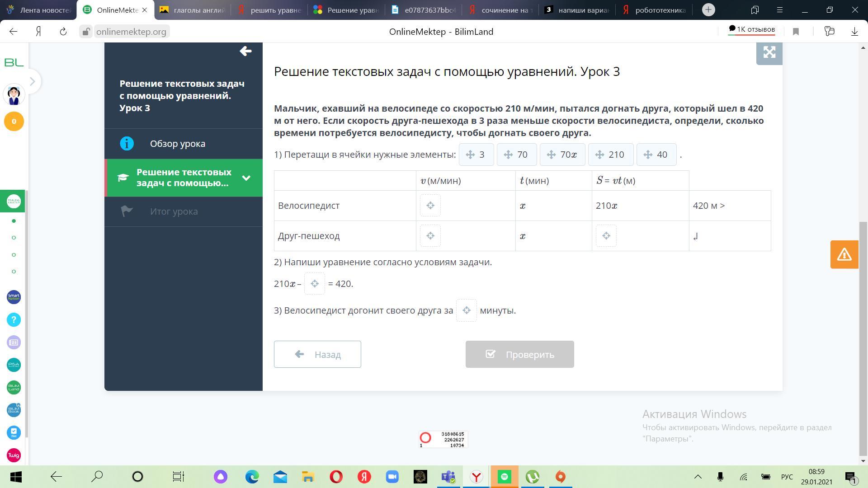Open the PISA sidebar icon

(14, 365)
